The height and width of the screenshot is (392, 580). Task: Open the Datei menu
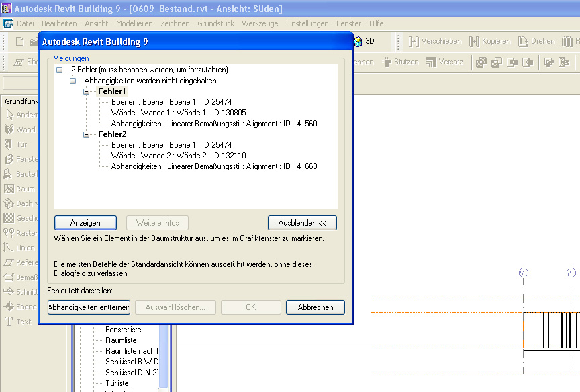[25, 23]
